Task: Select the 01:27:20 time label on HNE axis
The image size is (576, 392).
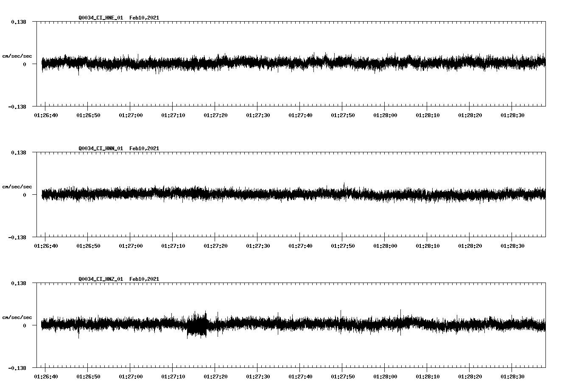Action: [215, 115]
